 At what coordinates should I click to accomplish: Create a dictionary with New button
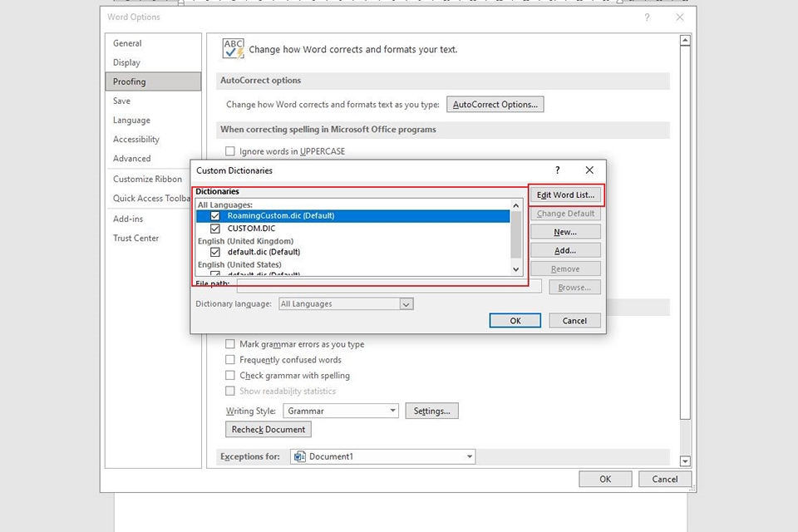[x=565, y=232]
